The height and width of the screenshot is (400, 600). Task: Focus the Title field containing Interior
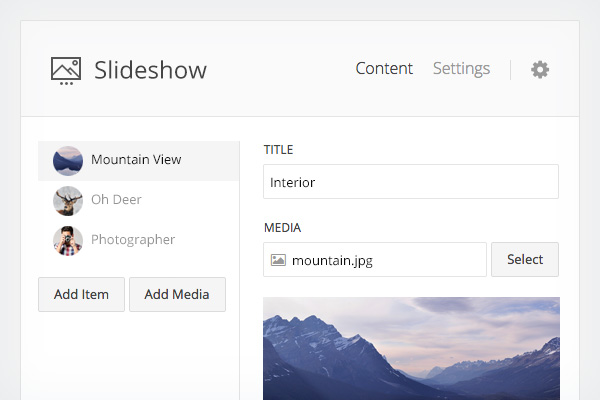point(411,182)
